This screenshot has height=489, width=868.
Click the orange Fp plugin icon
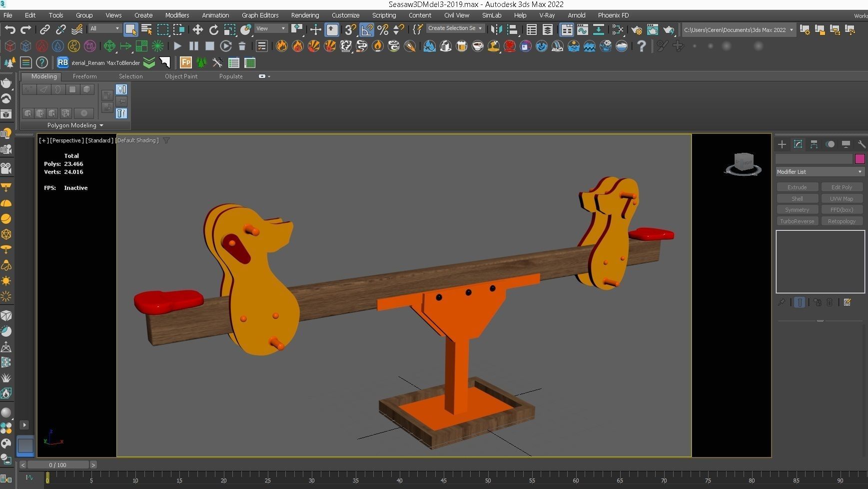click(x=186, y=62)
